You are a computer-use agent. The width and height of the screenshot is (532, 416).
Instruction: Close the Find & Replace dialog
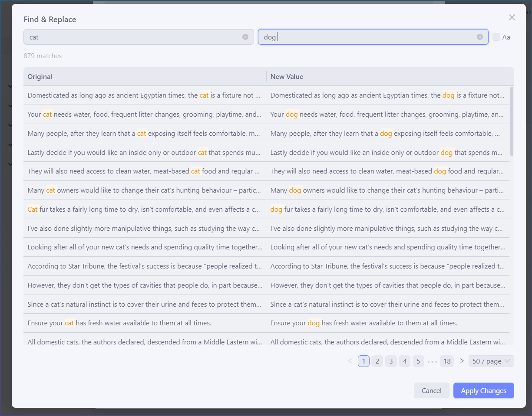512,17
